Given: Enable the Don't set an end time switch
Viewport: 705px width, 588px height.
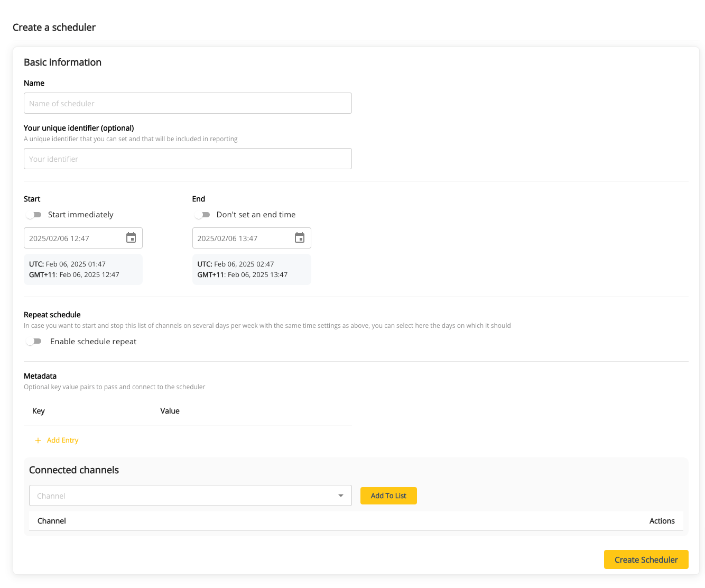Looking at the screenshot, I should (x=202, y=215).
